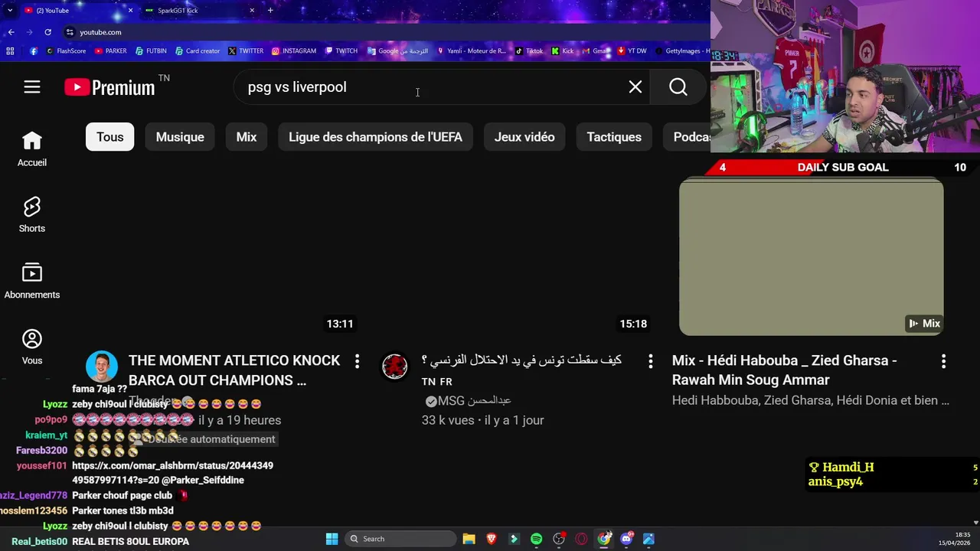Screen dimensions: 980x551
Task: Open Filmora from the taskbar
Action: click(x=514, y=539)
